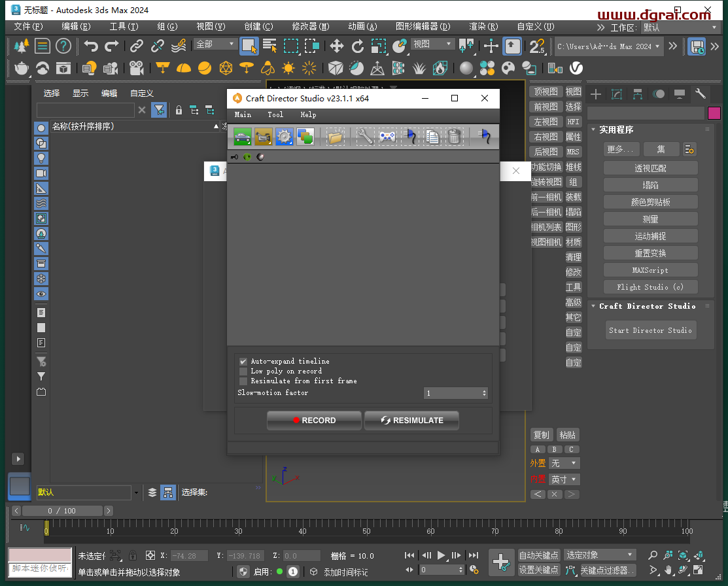Open the Utilities wrench panel icon
Viewport: 728px width, 586px height.
[700, 94]
